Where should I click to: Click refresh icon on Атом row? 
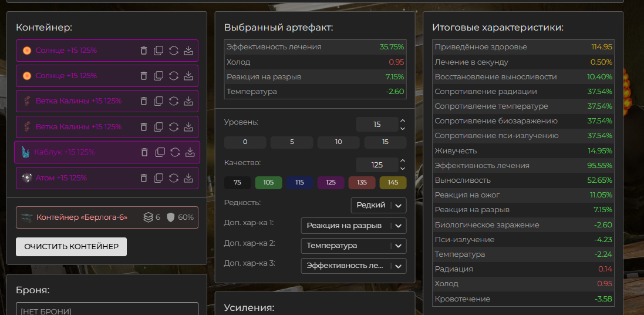174,178
